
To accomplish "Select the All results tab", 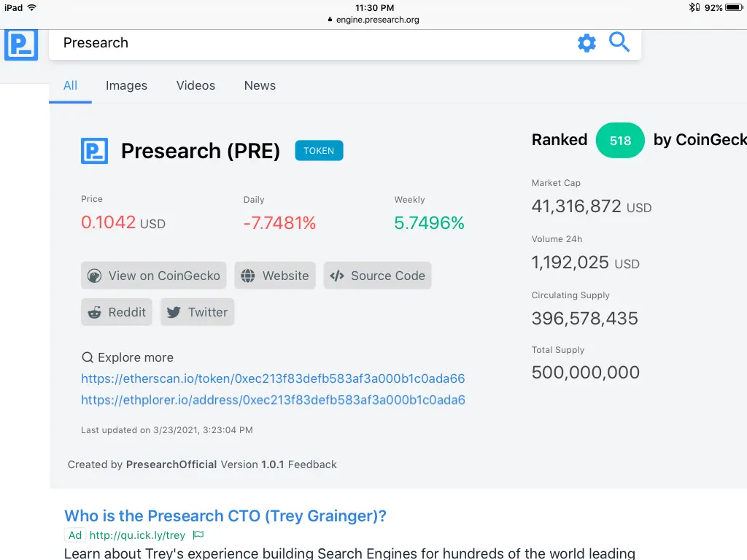I will pyautogui.click(x=71, y=86).
